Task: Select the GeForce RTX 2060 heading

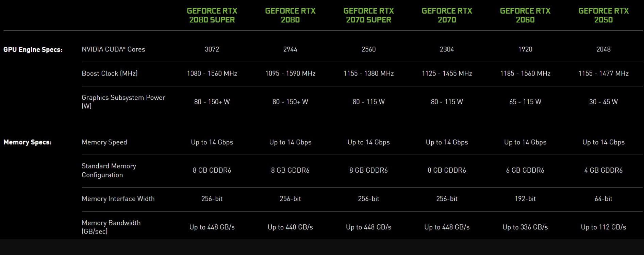Action: 525,15
